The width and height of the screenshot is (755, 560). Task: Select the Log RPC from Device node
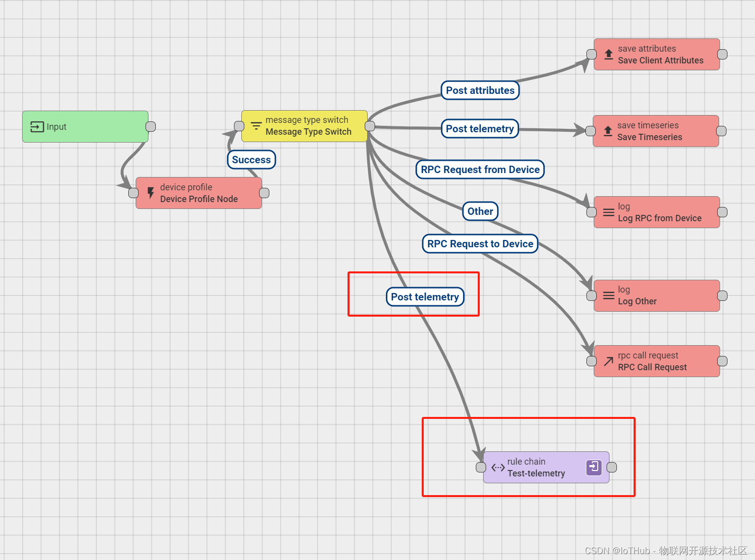click(x=657, y=212)
